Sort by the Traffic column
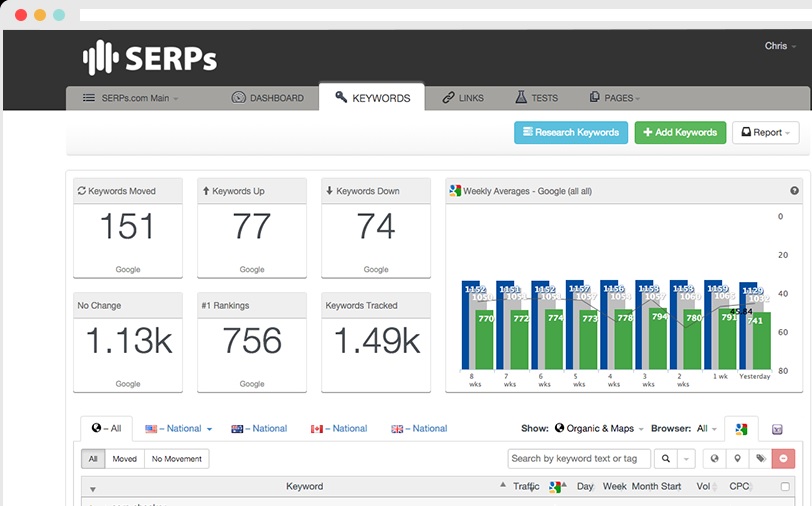The width and height of the screenshot is (812, 506). coord(526,486)
